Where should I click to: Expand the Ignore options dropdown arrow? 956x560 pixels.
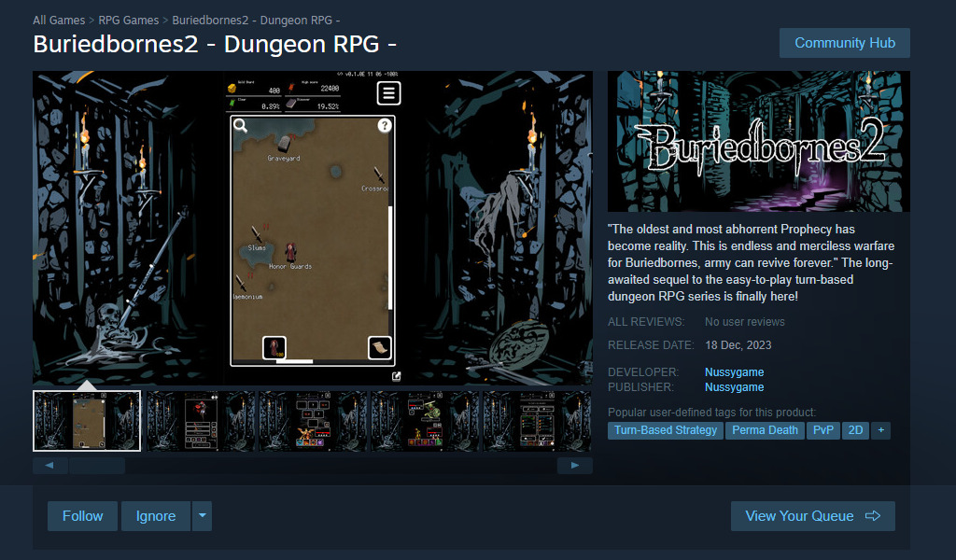202,516
